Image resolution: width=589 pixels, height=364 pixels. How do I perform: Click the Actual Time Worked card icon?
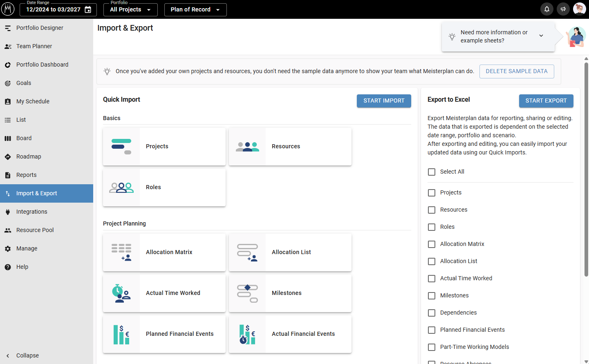click(x=121, y=293)
